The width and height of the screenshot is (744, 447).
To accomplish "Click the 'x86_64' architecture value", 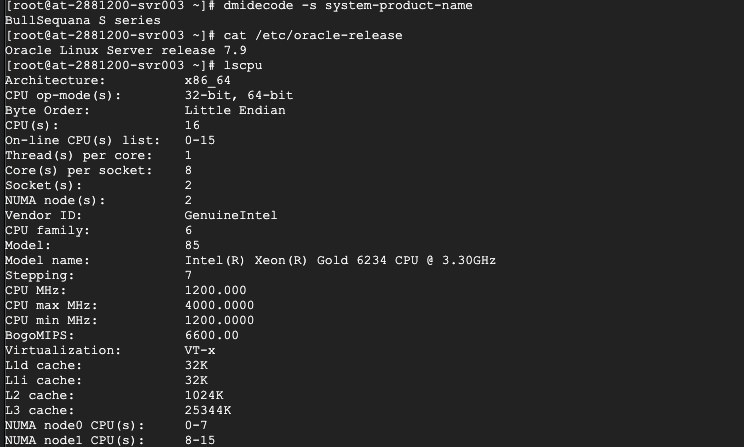I will (x=207, y=80).
